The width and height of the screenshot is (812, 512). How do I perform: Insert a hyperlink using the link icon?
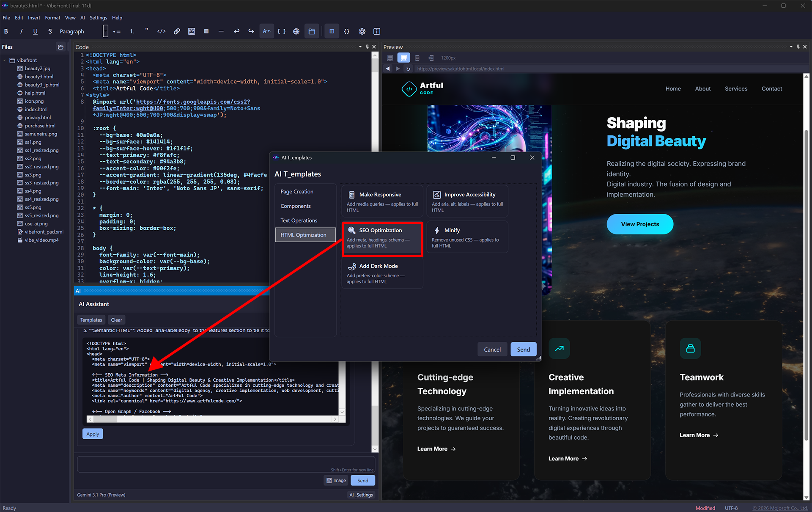click(177, 31)
